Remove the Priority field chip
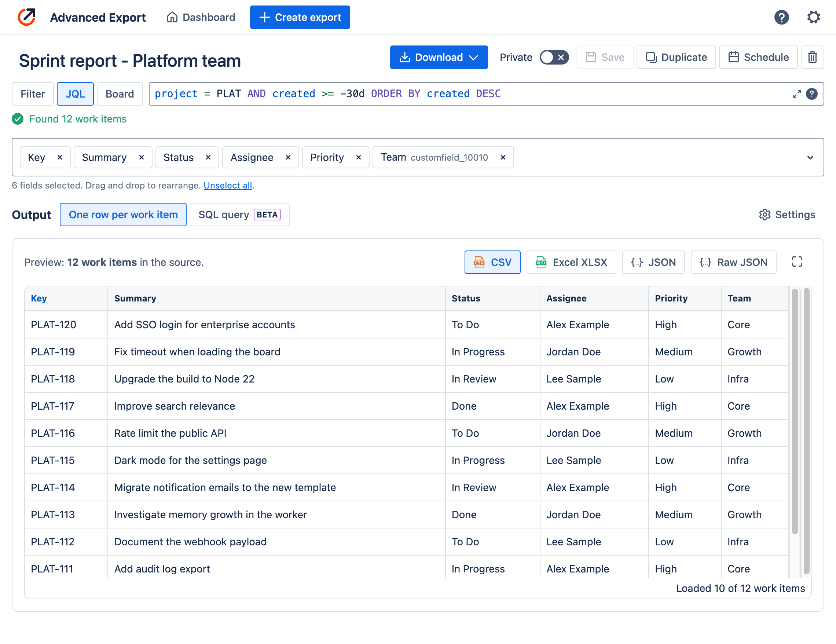The image size is (836, 644). 359,157
